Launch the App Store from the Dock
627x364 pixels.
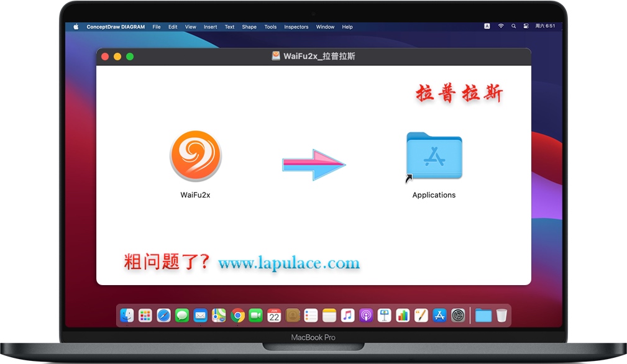pos(439,316)
